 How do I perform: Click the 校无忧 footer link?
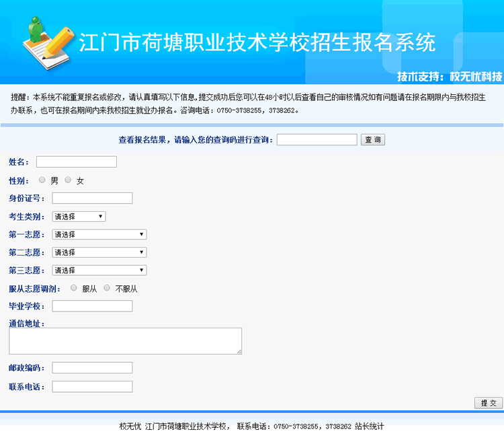click(x=130, y=427)
